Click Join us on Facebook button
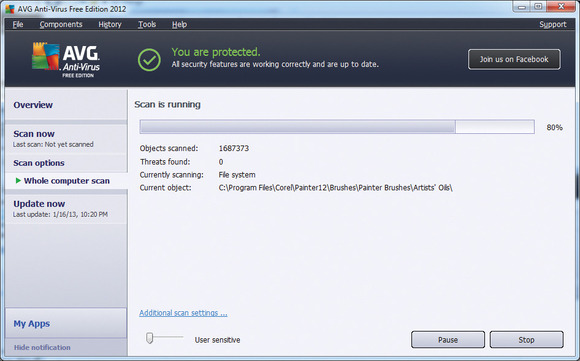580x361 pixels. pos(514,59)
